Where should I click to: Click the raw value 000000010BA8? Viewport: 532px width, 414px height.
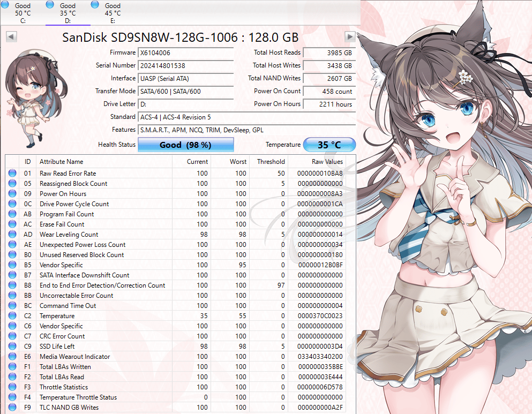[x=320, y=174]
